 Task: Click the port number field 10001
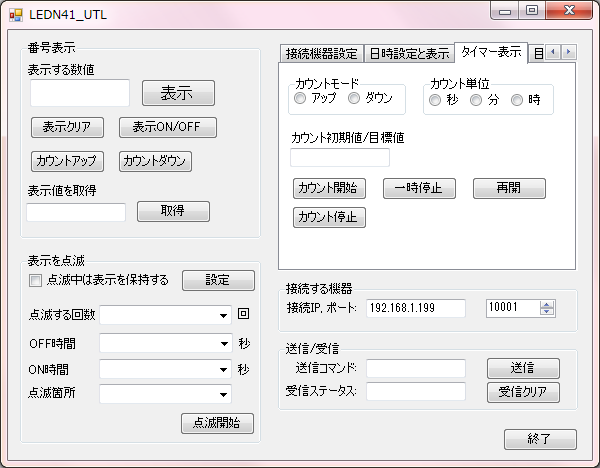513,308
